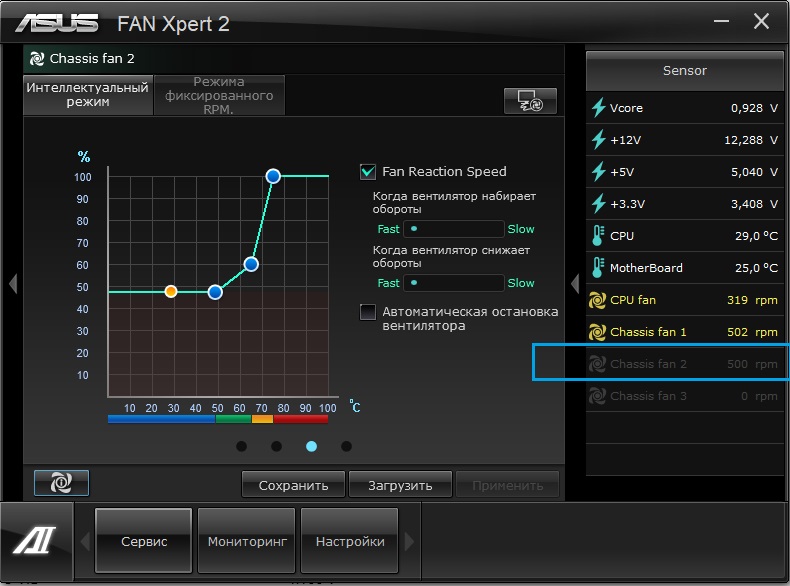Click the Загрузить button
The image size is (790, 586).
pyautogui.click(x=400, y=485)
